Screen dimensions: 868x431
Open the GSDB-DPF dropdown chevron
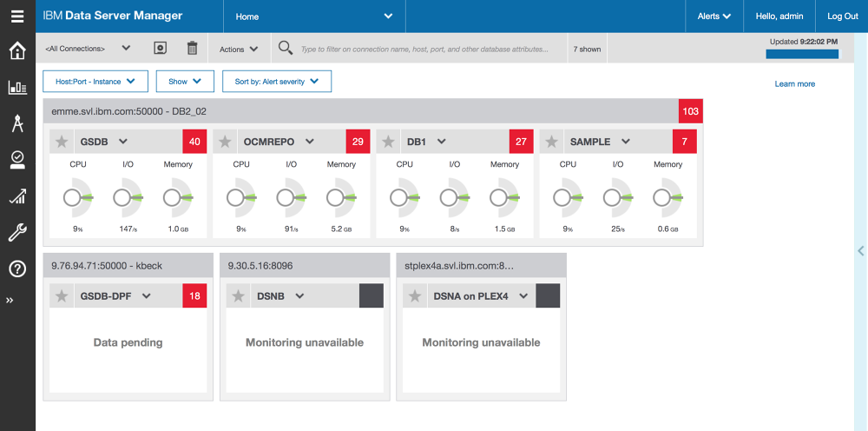tap(146, 295)
